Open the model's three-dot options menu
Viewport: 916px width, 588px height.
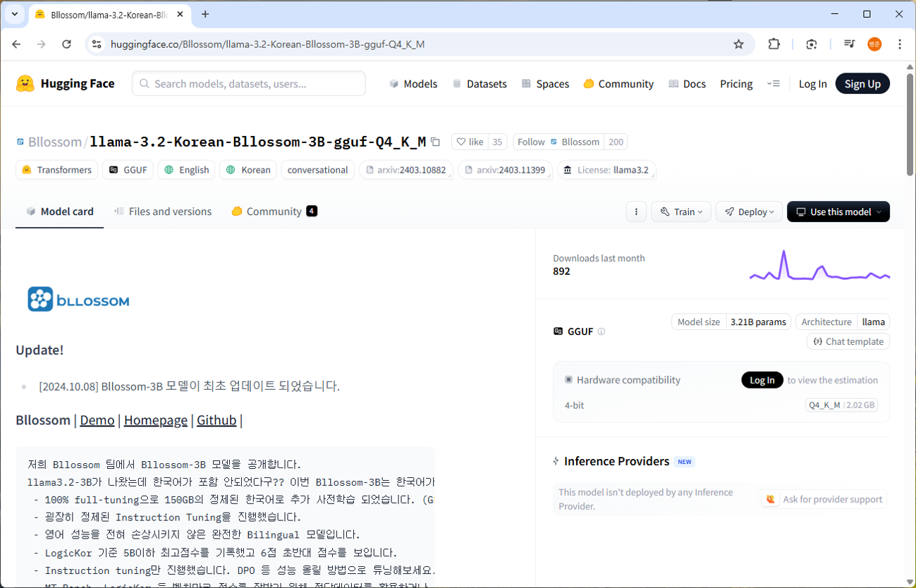coord(636,212)
